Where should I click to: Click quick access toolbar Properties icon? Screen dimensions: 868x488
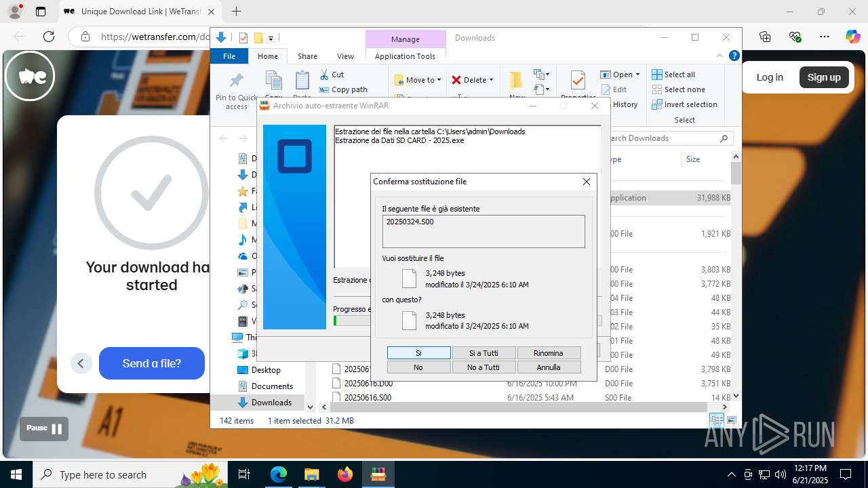click(244, 38)
